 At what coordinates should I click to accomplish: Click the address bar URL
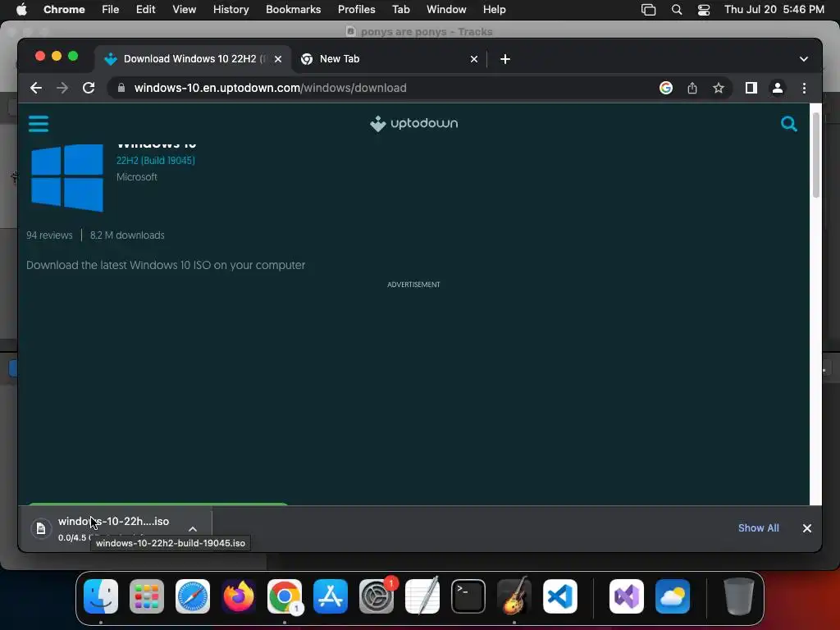pyautogui.click(x=270, y=88)
